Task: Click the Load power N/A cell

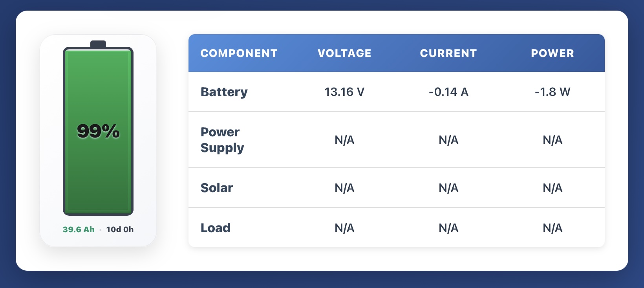Action: 553,228
